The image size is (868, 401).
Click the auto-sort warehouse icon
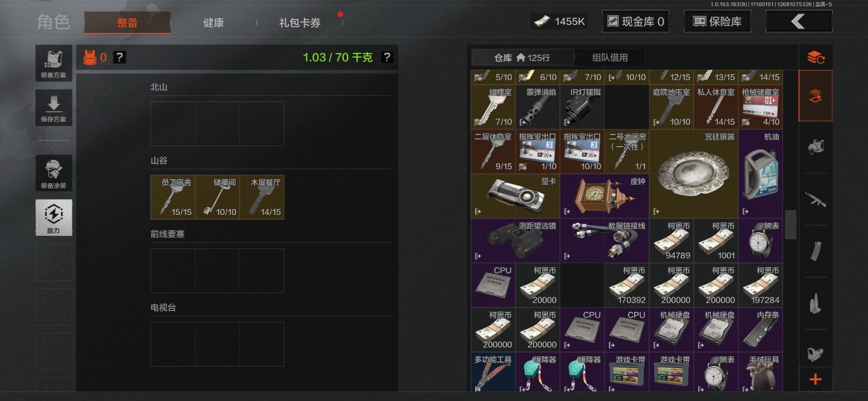[x=816, y=57]
